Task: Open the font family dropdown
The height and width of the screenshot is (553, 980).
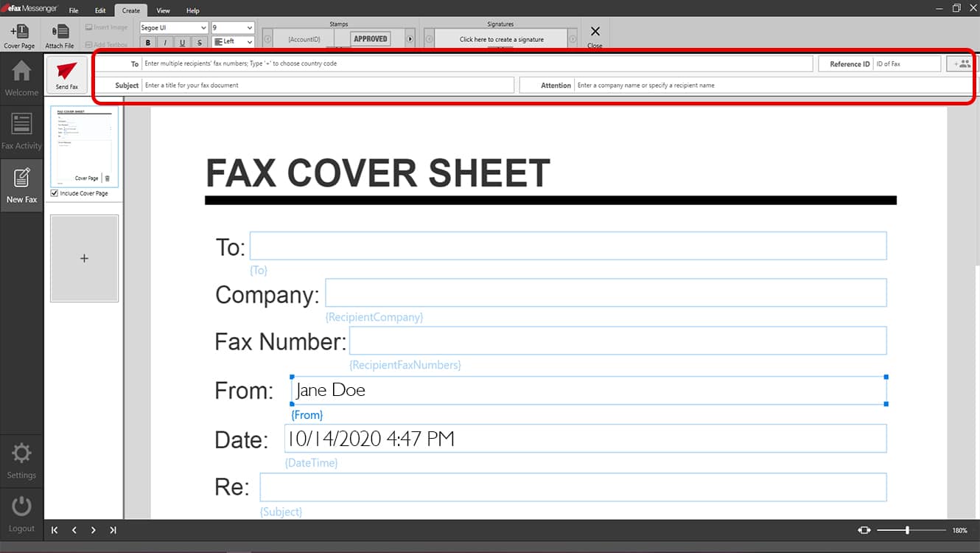Action: 172,27
